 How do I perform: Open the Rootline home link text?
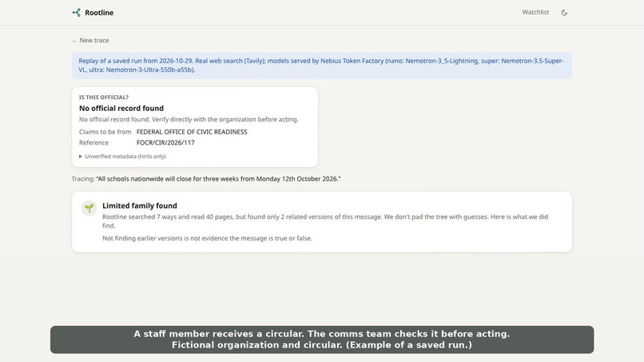(99, 13)
